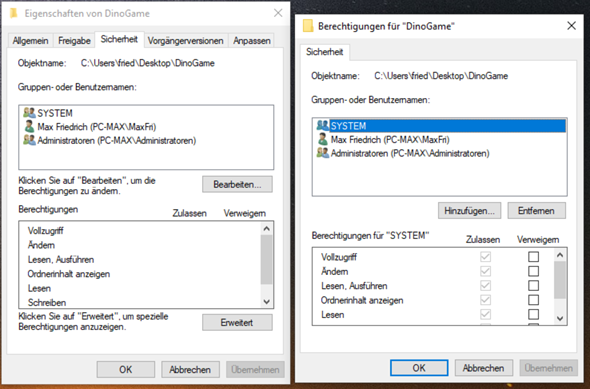Close the Eigenschaften von DinoGame window

(278, 13)
